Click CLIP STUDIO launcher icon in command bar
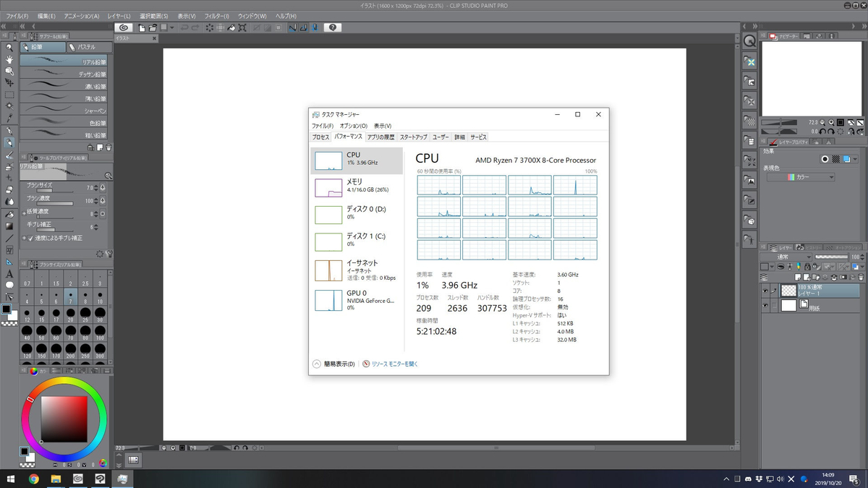This screenshot has width=868, height=488. [123, 27]
